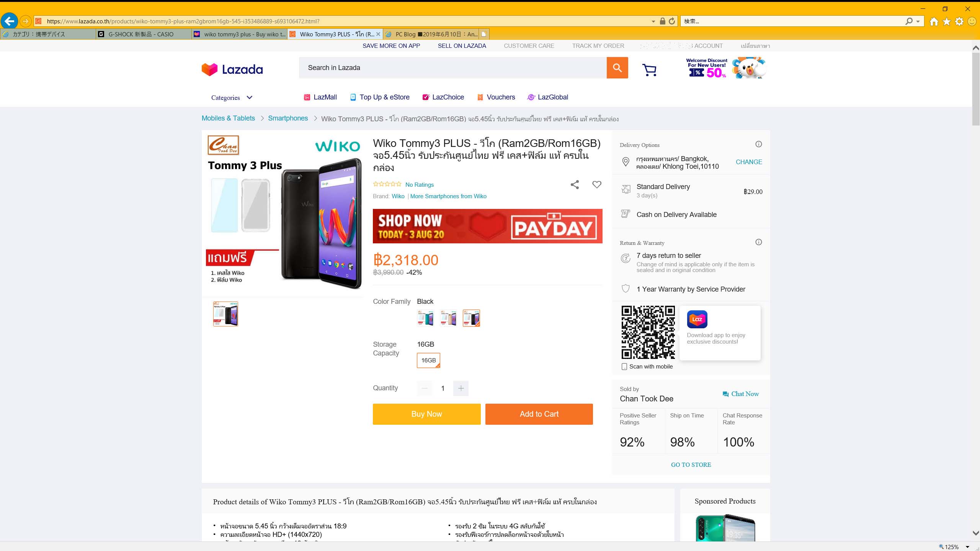This screenshot has height=551, width=980.
Task: Select the 16GB storage capacity option
Action: (x=428, y=360)
